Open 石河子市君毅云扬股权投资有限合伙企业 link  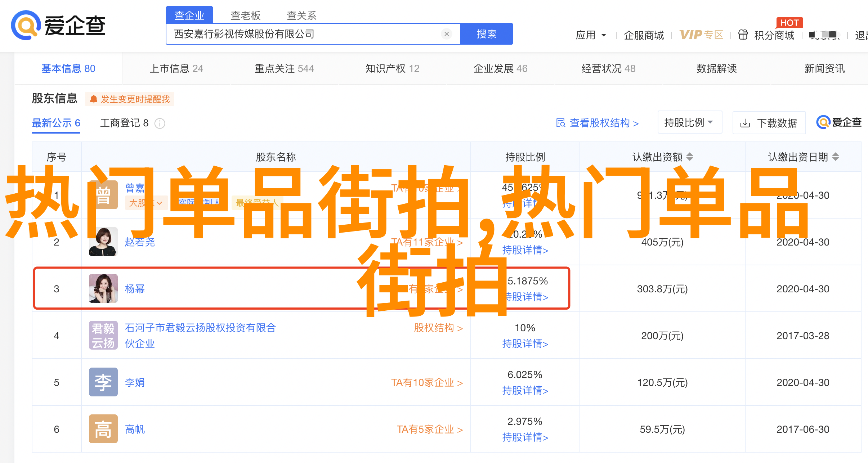201,335
